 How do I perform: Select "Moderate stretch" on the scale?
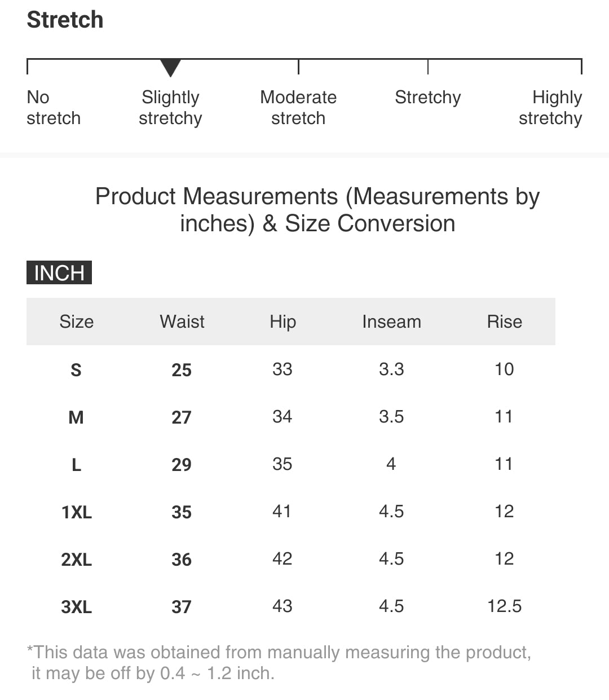[x=298, y=108]
